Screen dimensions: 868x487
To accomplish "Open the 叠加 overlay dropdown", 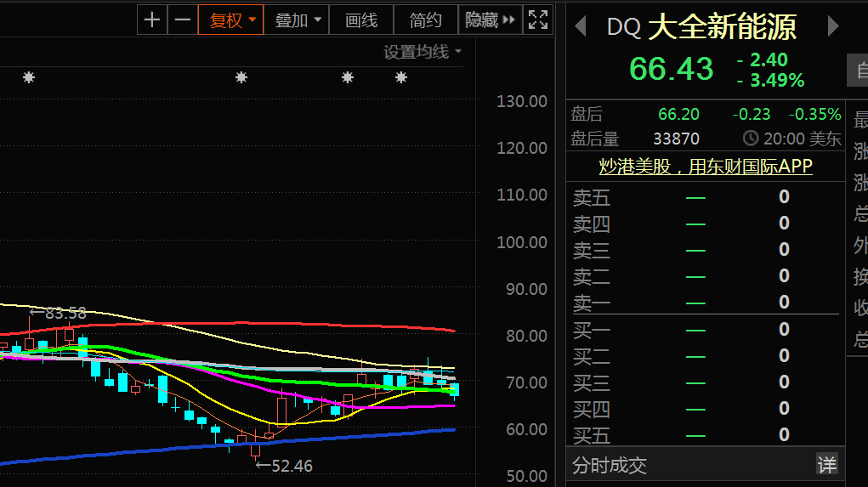I will (x=297, y=20).
